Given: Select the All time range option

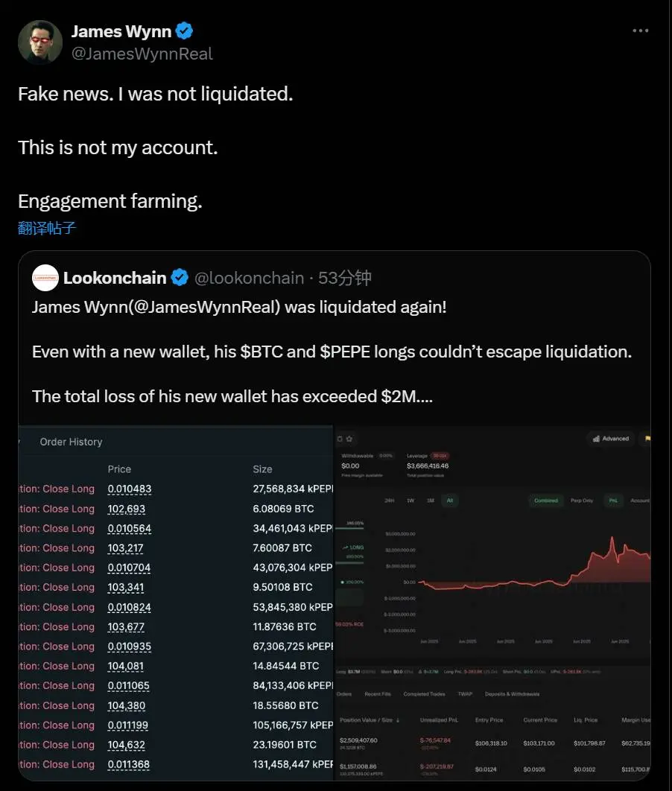Looking at the screenshot, I should pos(450,501).
